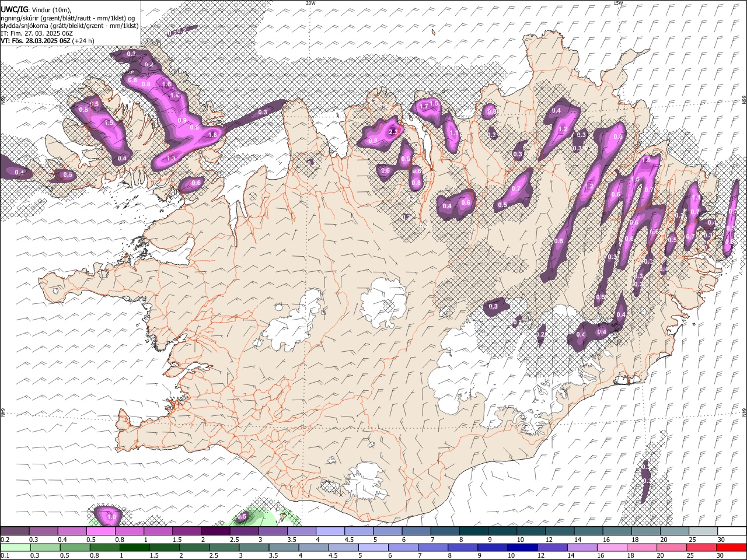Click the light grey swatch at 25 on upper scale
Image resolution: width=747 pixels, height=560 pixels.
[704, 531]
